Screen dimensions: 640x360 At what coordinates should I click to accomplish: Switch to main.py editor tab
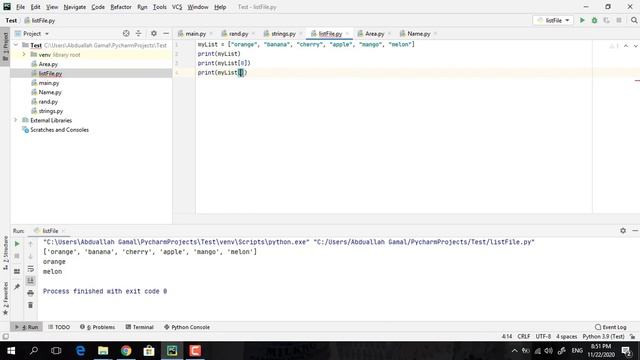tap(195, 33)
